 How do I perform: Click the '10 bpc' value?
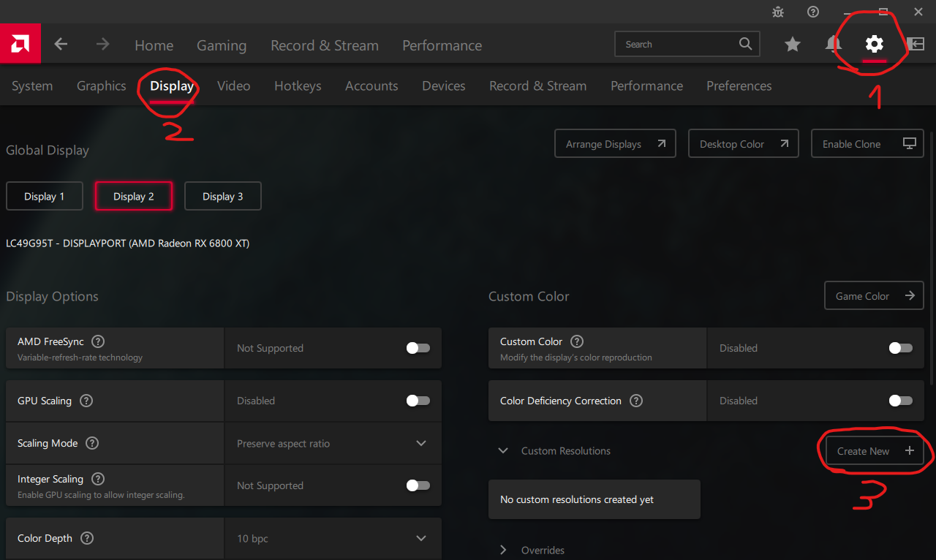(252, 539)
